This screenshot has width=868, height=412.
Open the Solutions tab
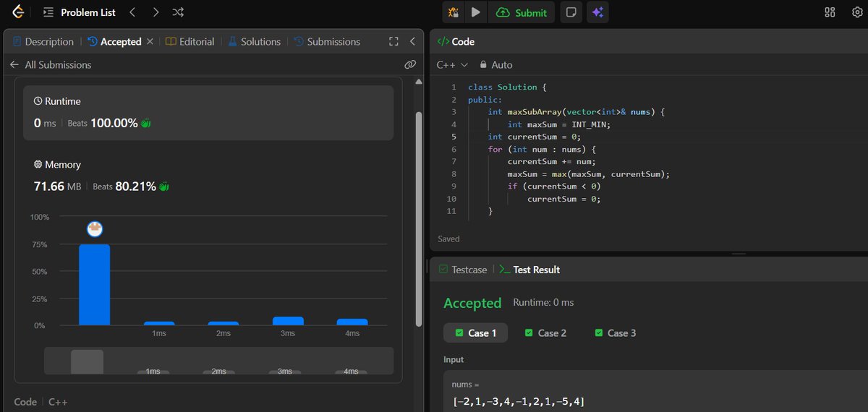coord(254,42)
